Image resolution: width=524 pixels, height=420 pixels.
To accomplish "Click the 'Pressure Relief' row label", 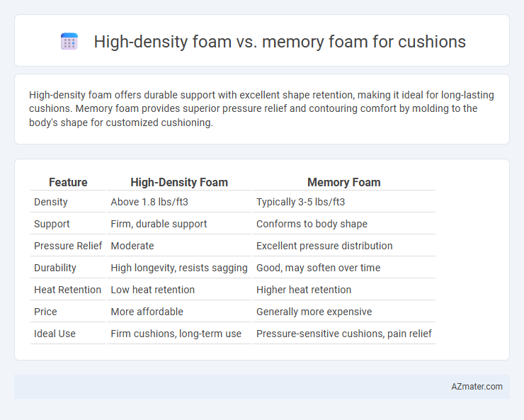I will coord(68,246).
